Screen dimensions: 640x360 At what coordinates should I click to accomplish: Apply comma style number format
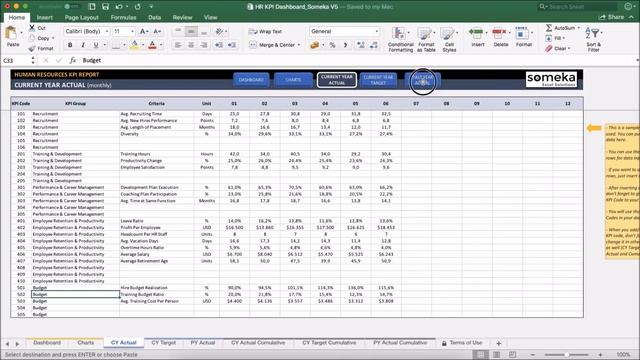tap(345, 45)
